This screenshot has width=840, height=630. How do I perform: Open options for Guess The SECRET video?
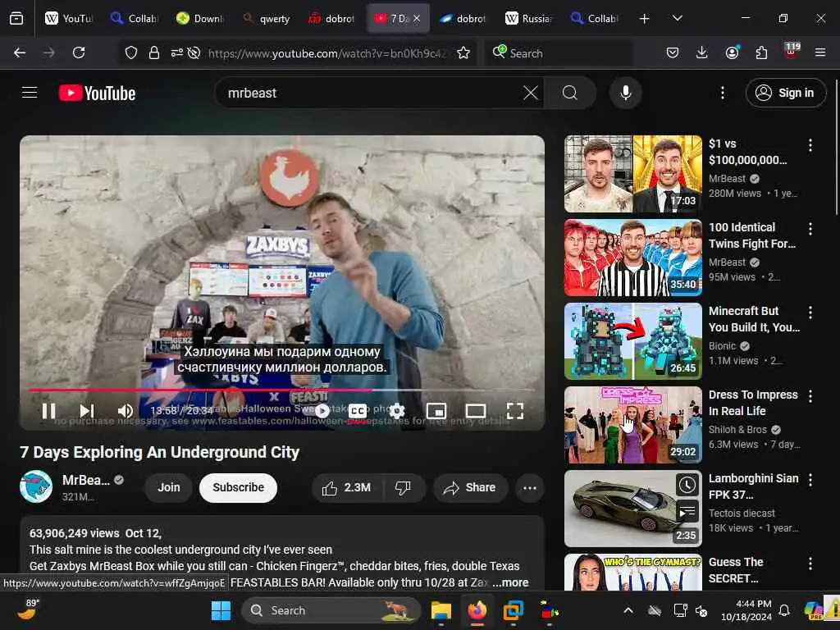810,563
